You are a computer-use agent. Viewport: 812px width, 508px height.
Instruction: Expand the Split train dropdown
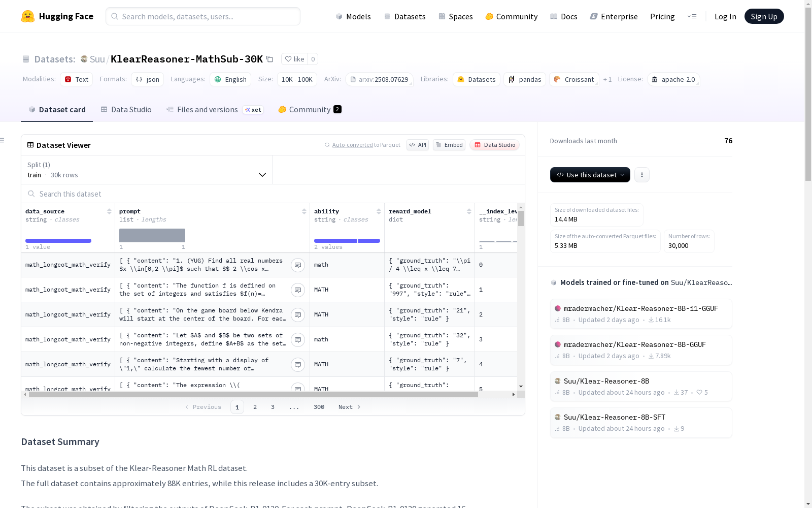(147, 170)
